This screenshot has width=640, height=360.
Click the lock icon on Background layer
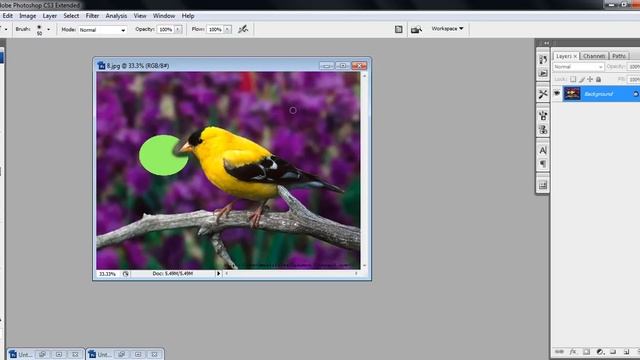[636, 94]
